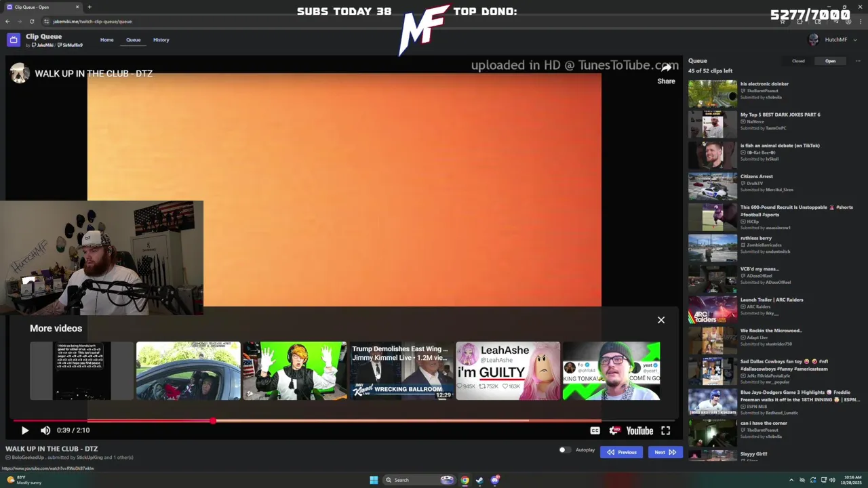Viewport: 868px width, 488px height.
Task: Play the YouTube video
Action: 24,430
